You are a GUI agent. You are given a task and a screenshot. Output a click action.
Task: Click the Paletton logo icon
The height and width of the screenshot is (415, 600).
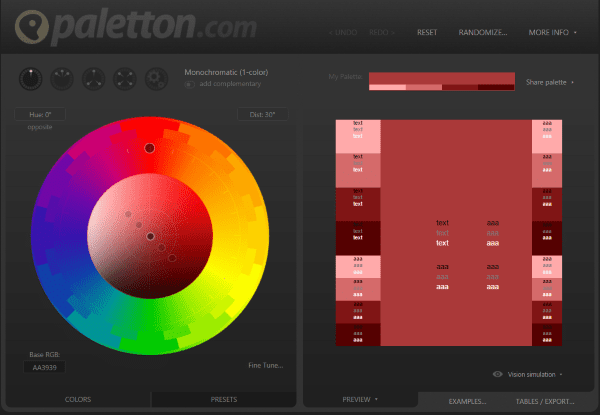[x=32, y=26]
